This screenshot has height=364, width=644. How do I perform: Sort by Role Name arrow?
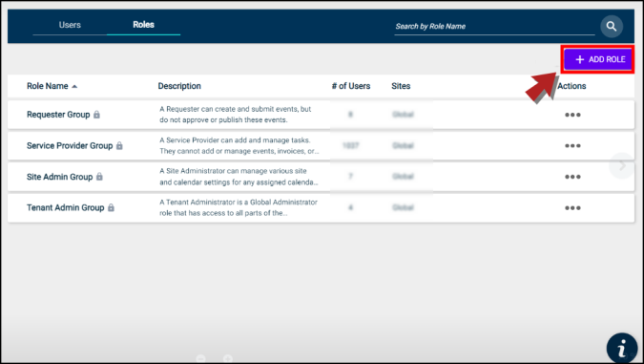click(74, 86)
